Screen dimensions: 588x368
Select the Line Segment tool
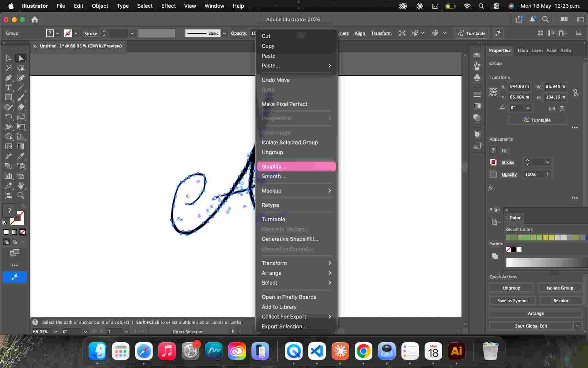pyautogui.click(x=21, y=88)
